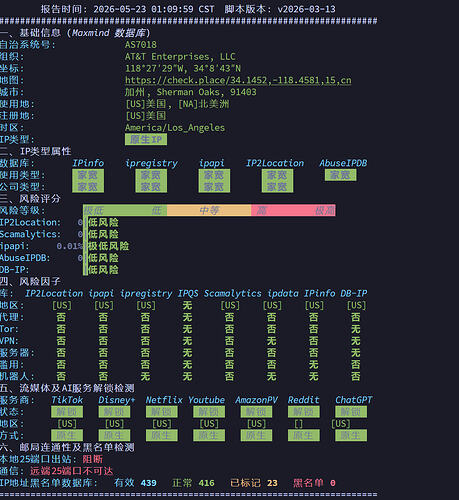Click the valid count 439 in blacklist row

tap(148, 483)
